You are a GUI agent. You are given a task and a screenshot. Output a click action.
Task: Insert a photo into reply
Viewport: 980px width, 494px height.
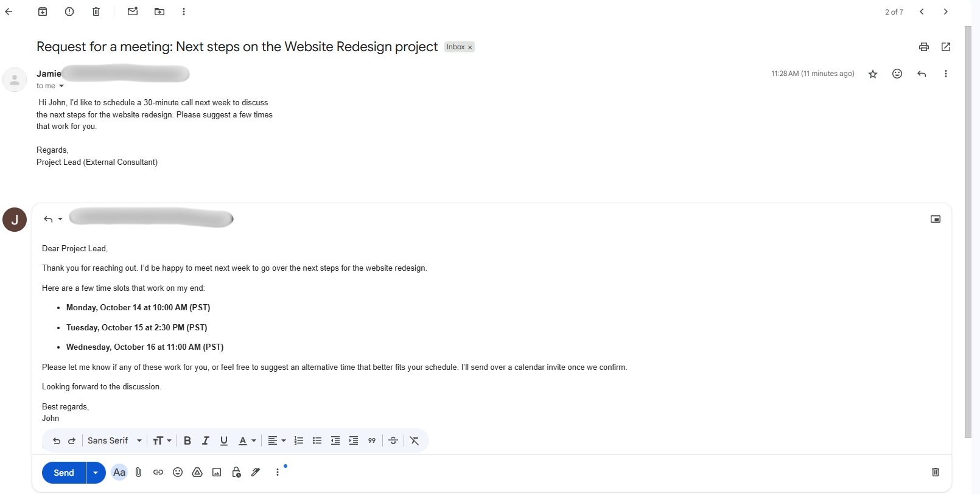(217, 472)
